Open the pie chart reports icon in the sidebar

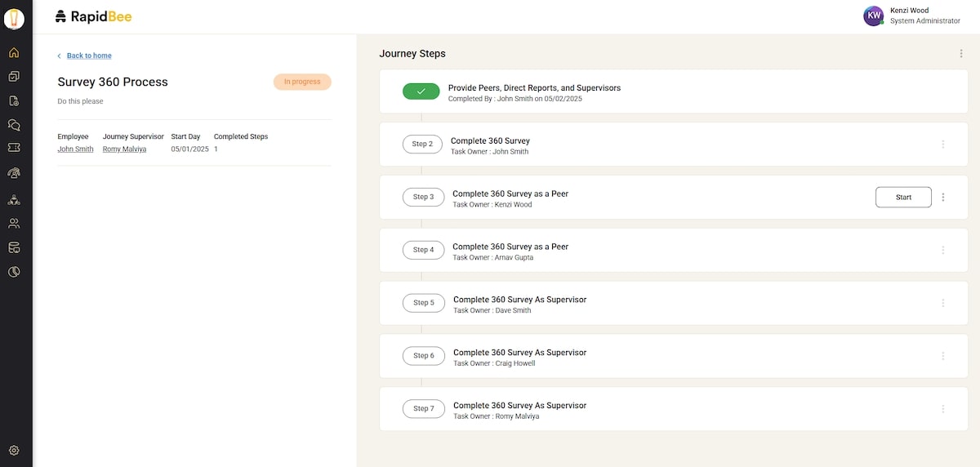click(x=14, y=272)
